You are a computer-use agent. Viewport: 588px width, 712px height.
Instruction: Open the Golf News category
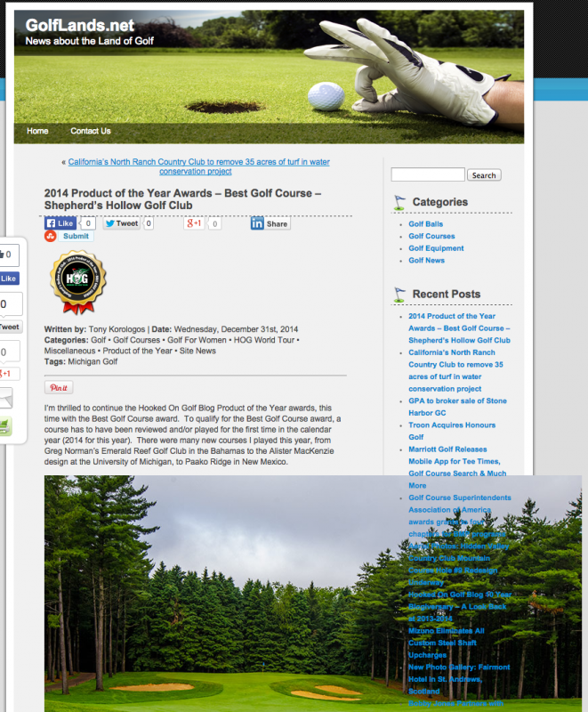point(426,260)
